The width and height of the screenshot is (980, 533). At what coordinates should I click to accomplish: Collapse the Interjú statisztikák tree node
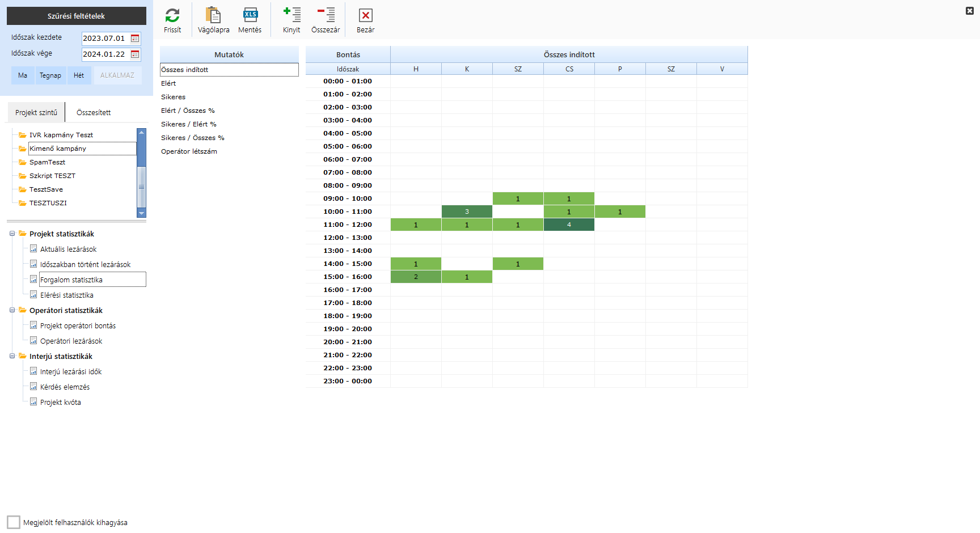pyautogui.click(x=12, y=356)
